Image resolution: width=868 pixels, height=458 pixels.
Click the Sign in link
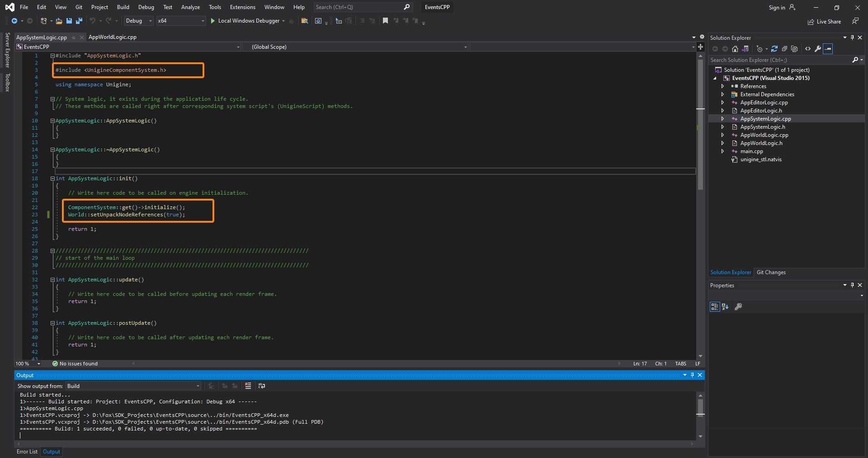click(778, 7)
